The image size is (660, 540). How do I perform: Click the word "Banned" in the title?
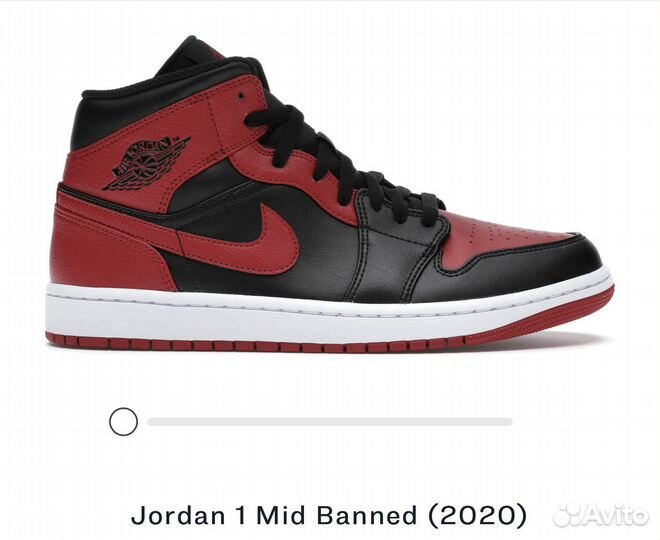(x=366, y=514)
